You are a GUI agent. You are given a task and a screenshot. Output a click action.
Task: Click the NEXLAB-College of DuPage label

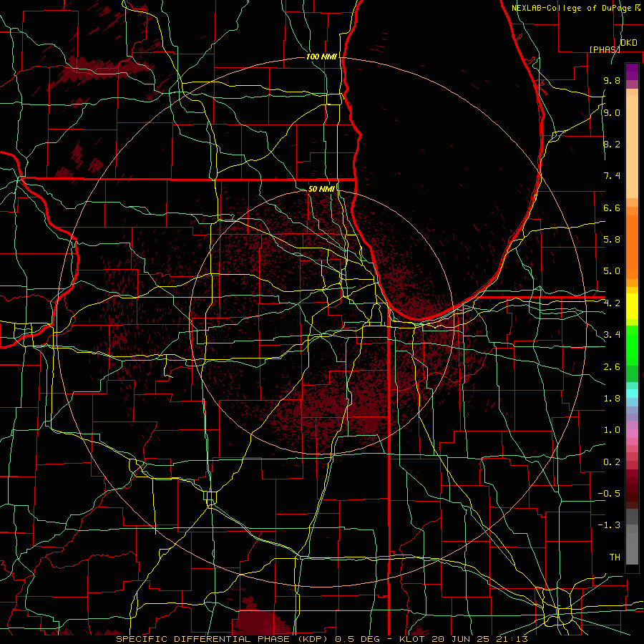point(572,8)
